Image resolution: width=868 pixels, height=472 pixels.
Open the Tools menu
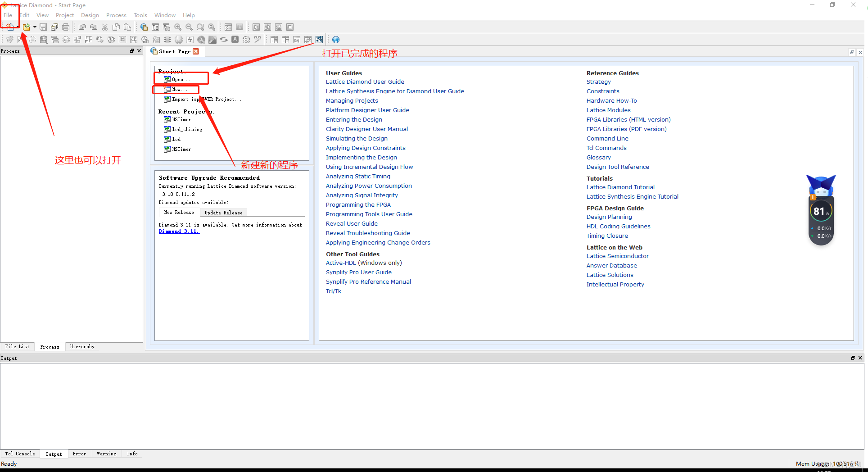coord(140,15)
